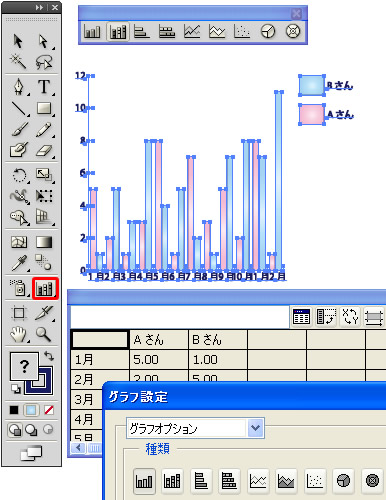Select the Selection tool (black arrow)
Image resolution: width=386 pixels, height=500 pixels.
click(18, 41)
